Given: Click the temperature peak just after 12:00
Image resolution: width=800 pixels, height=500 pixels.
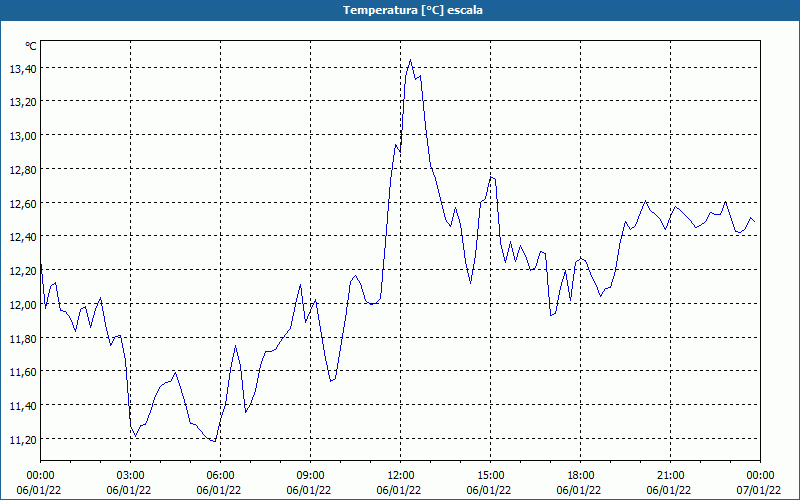Looking at the screenshot, I should point(410,60).
